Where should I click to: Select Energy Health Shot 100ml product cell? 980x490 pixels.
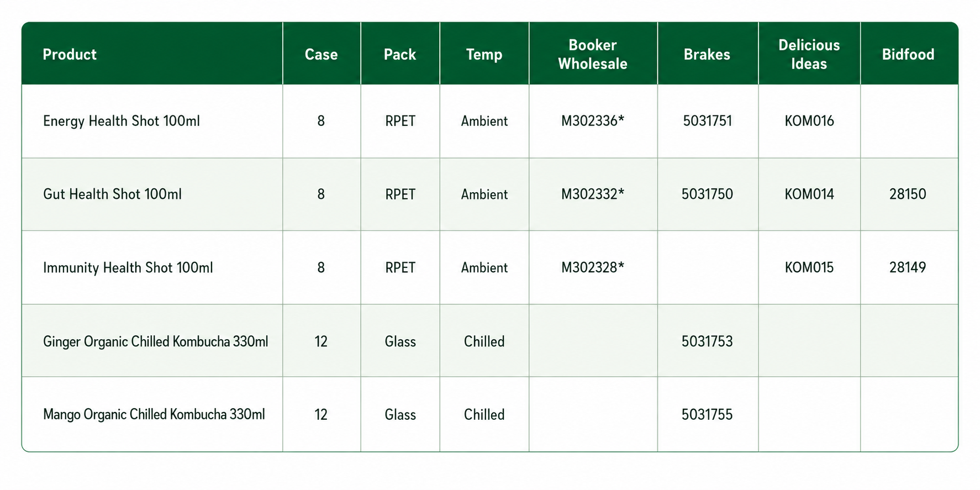click(122, 120)
